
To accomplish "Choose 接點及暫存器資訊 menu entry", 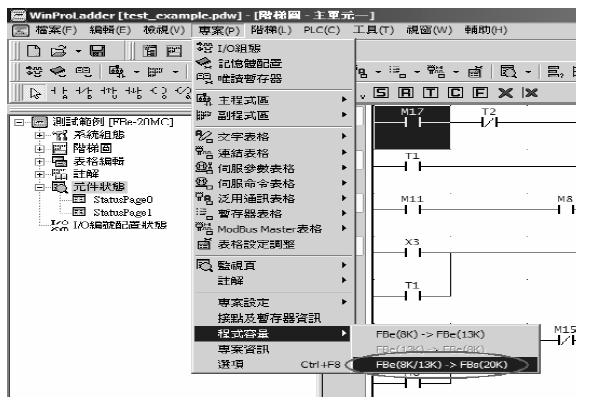I will point(273,318).
